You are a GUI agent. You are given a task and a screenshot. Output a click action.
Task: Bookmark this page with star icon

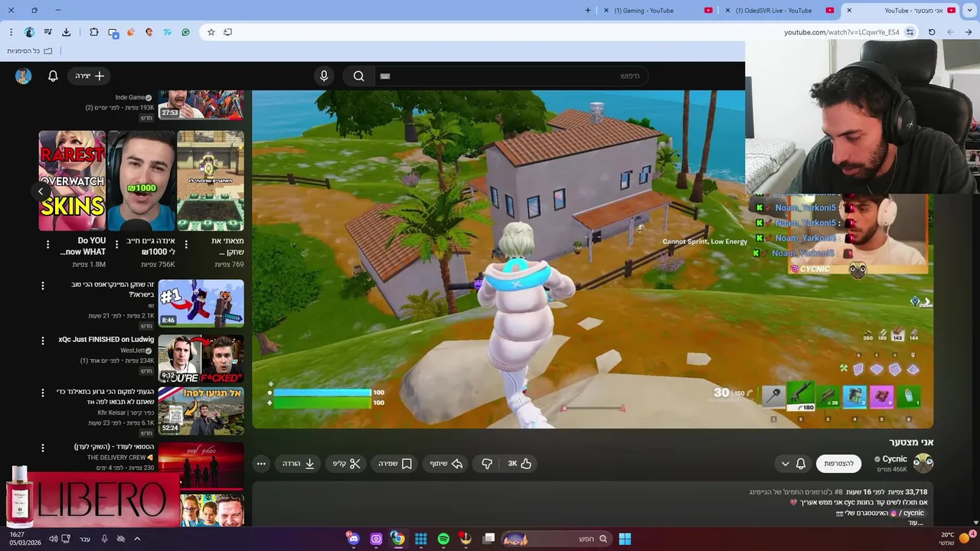(x=211, y=32)
